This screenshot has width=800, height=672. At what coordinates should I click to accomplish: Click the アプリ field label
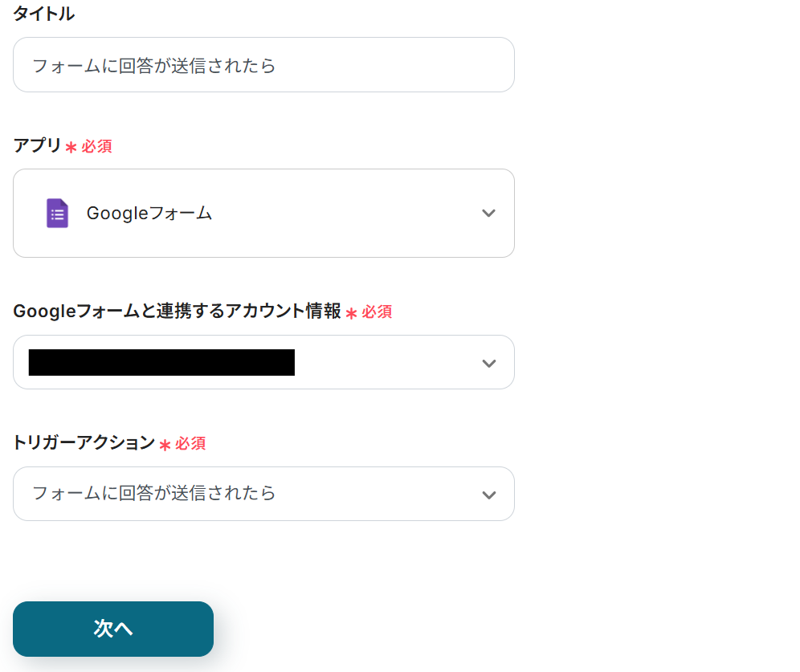click(37, 145)
